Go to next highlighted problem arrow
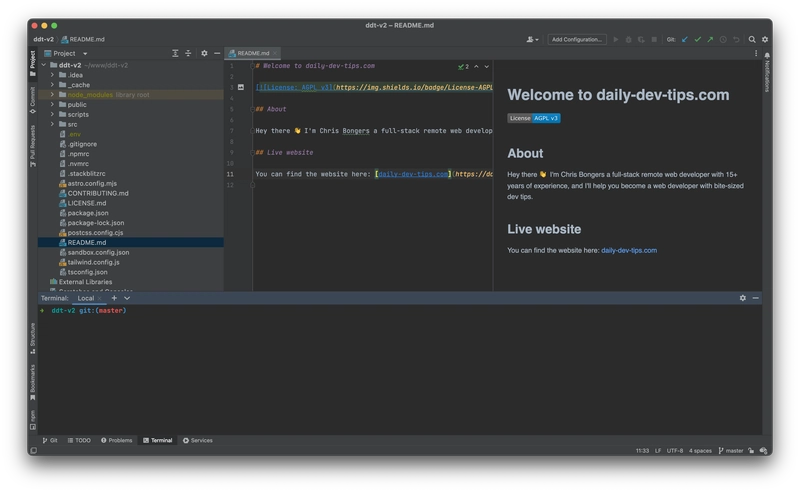This screenshot has width=800, height=492. pos(487,66)
